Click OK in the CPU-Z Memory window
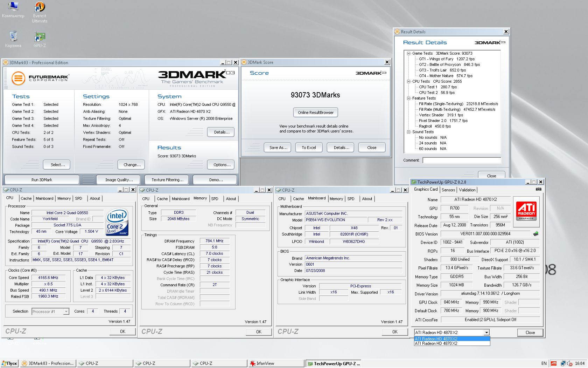 pyautogui.click(x=259, y=332)
